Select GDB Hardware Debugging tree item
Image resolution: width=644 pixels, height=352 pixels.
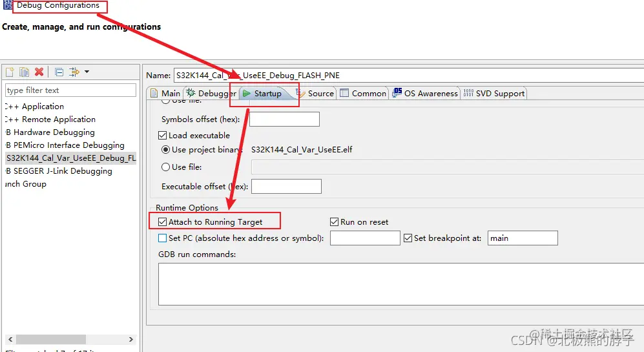[x=50, y=132]
